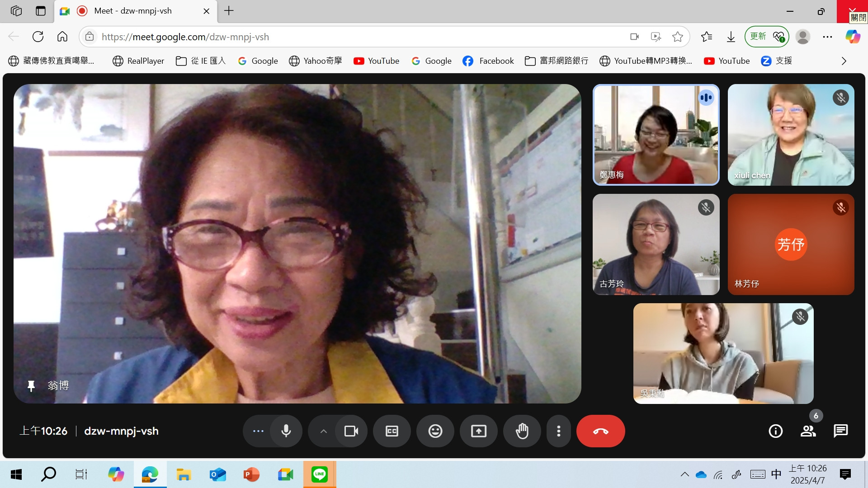Toggle the camera on or off
The height and width of the screenshot is (488, 868).
[351, 431]
